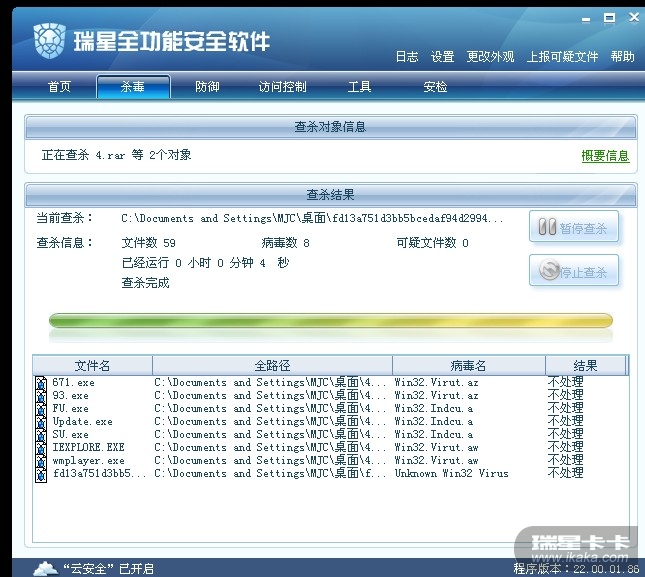
Task: Switch to the 防御 tab
Action: 207,87
